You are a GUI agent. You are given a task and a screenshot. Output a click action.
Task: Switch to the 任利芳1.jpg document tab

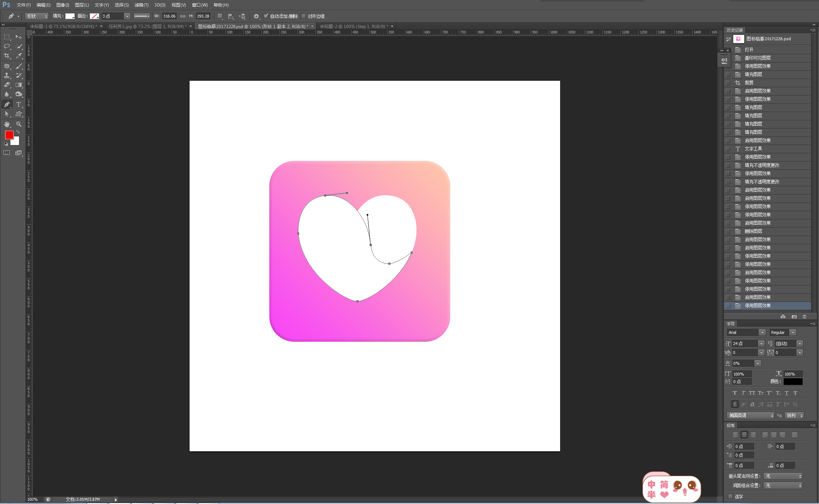click(x=146, y=27)
